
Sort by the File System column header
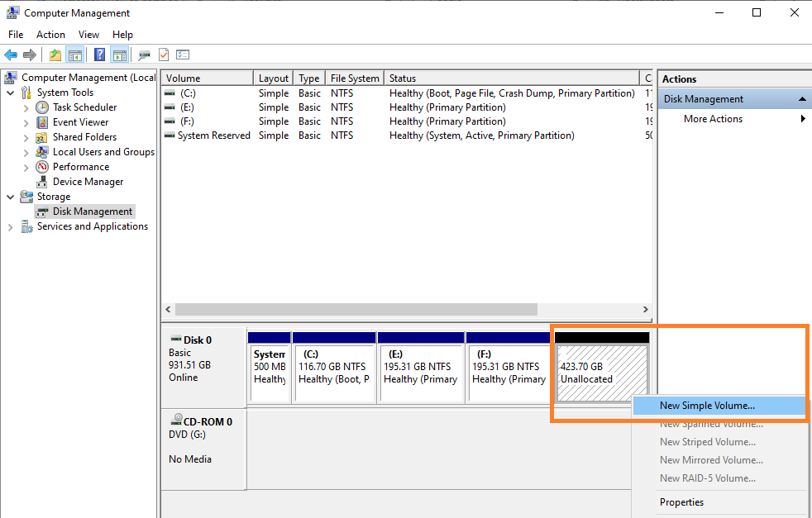coord(355,78)
